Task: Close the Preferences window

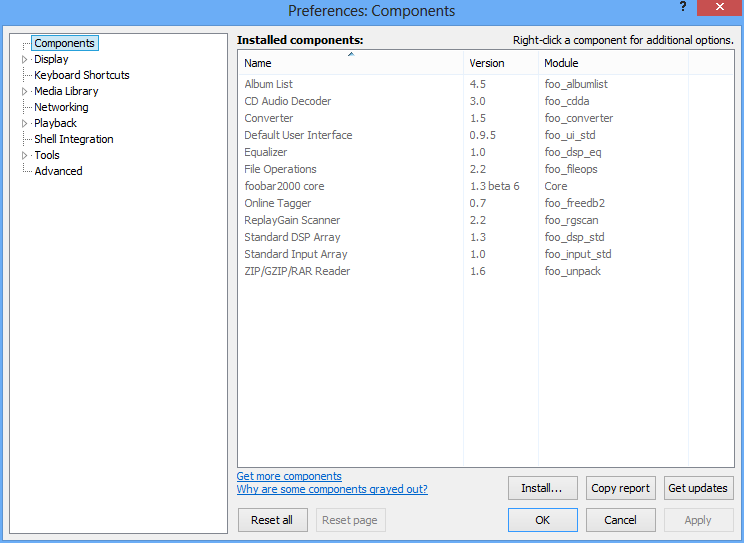Action: coord(719,7)
